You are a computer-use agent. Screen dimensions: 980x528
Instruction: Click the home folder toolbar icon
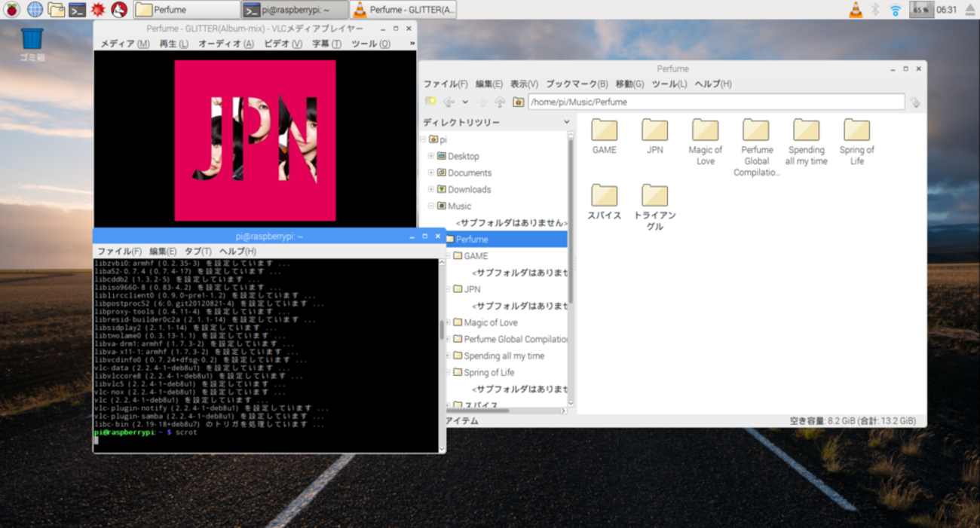(518, 102)
